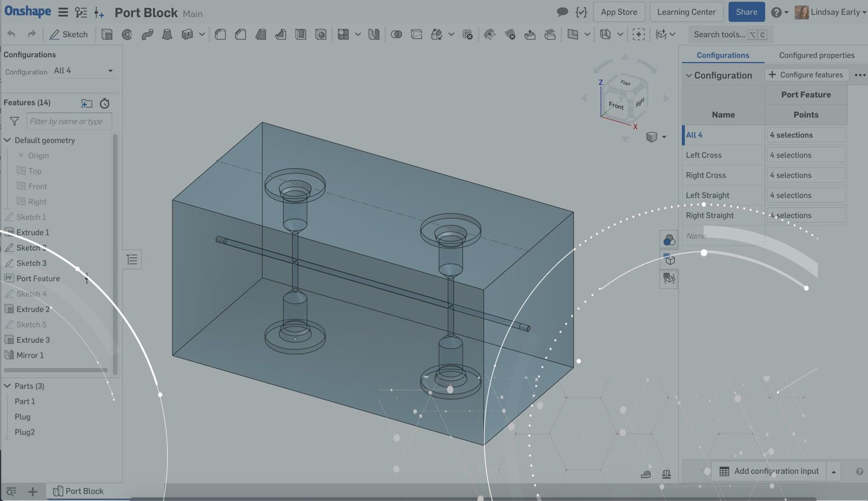Screen dimensions: 868x501
Task: Open the Port Block tab at bottom
Action: coord(79,491)
